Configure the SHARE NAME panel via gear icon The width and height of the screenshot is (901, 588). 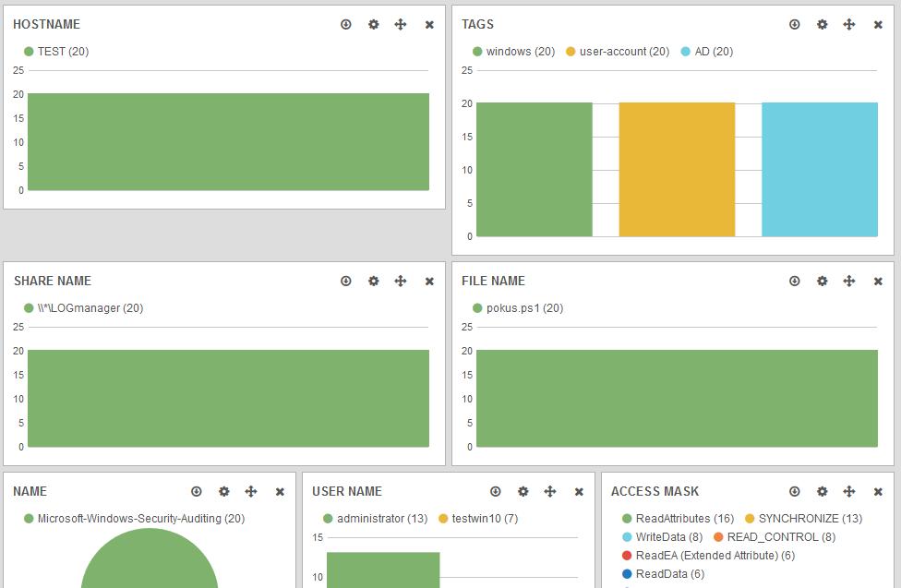[374, 281]
